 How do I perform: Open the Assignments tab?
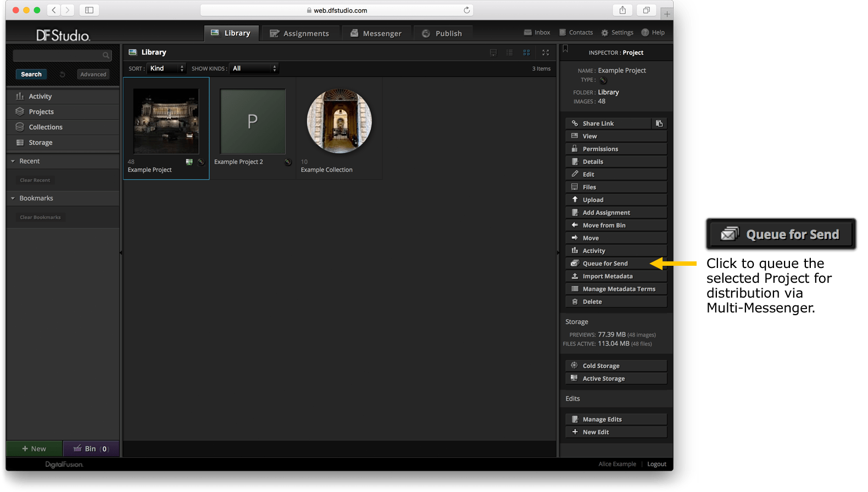(x=299, y=33)
